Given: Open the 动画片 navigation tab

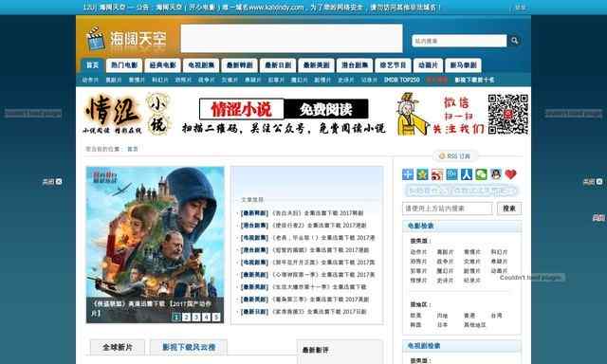Looking at the screenshot, I should (428, 65).
